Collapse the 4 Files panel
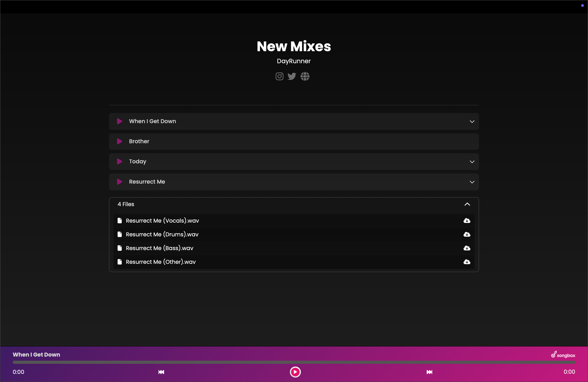Screen dimensions: 588x382 [467, 204]
